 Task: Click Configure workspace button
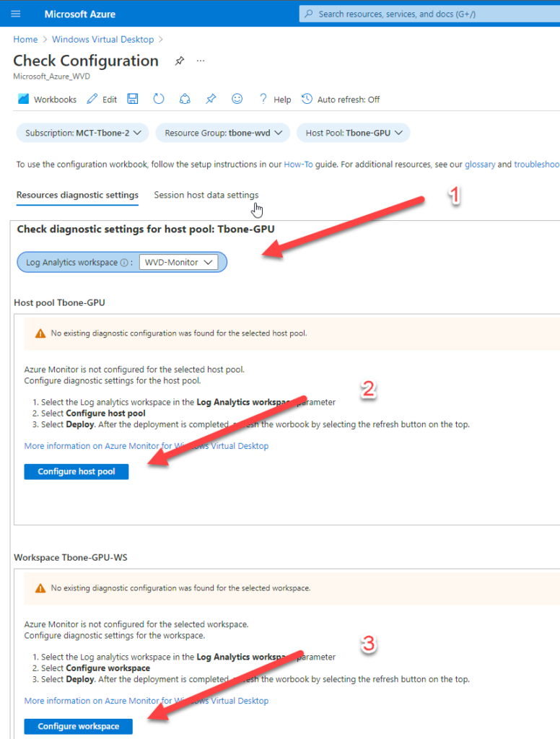[78, 726]
